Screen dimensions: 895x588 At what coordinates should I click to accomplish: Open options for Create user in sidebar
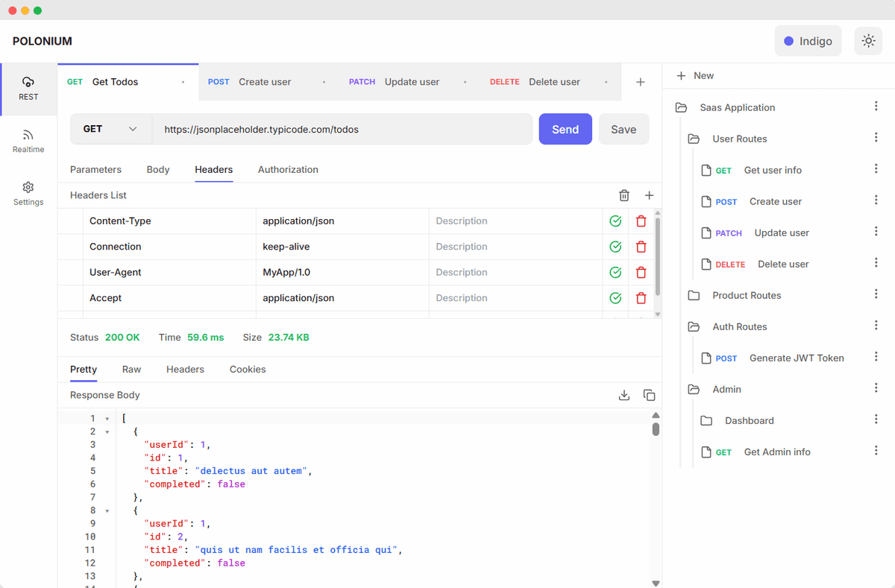[x=876, y=200]
